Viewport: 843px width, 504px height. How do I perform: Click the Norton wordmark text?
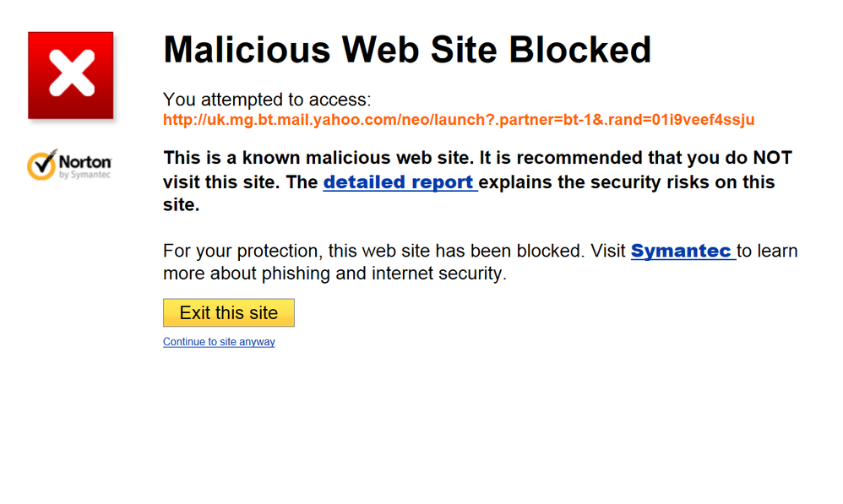(x=85, y=162)
